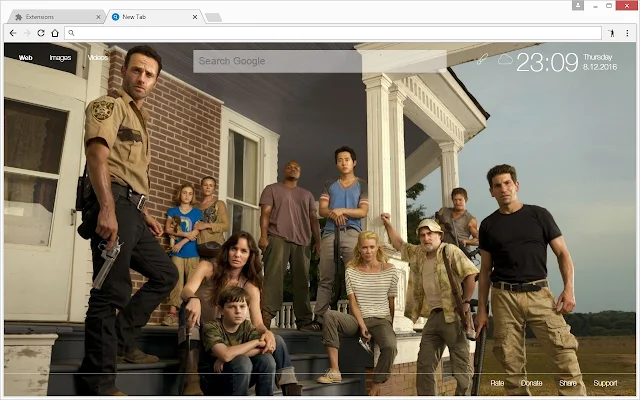
Task: Go back with the browser back arrow
Action: click(x=13, y=33)
